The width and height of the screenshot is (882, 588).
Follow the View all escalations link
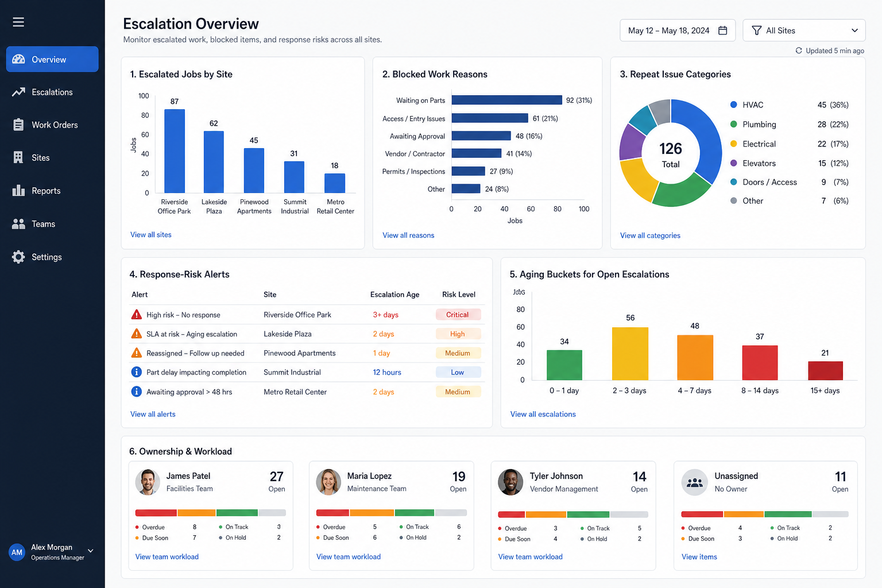pyautogui.click(x=543, y=414)
